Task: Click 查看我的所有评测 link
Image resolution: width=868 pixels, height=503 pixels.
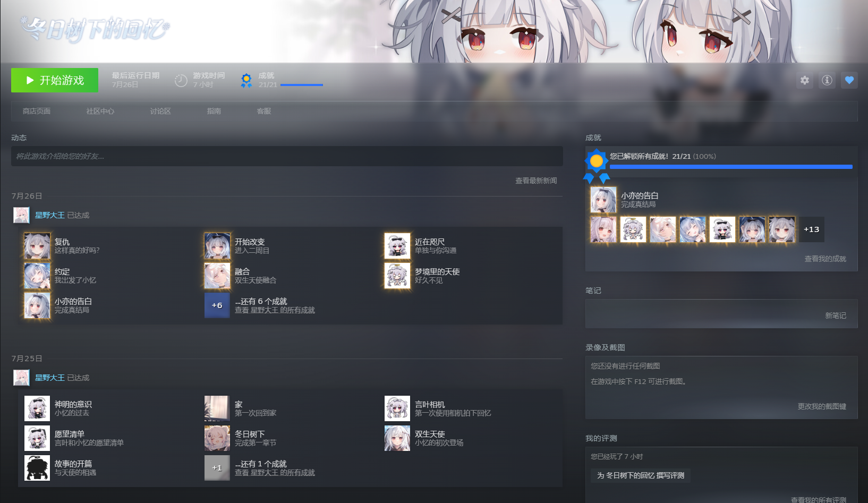Action: click(819, 500)
